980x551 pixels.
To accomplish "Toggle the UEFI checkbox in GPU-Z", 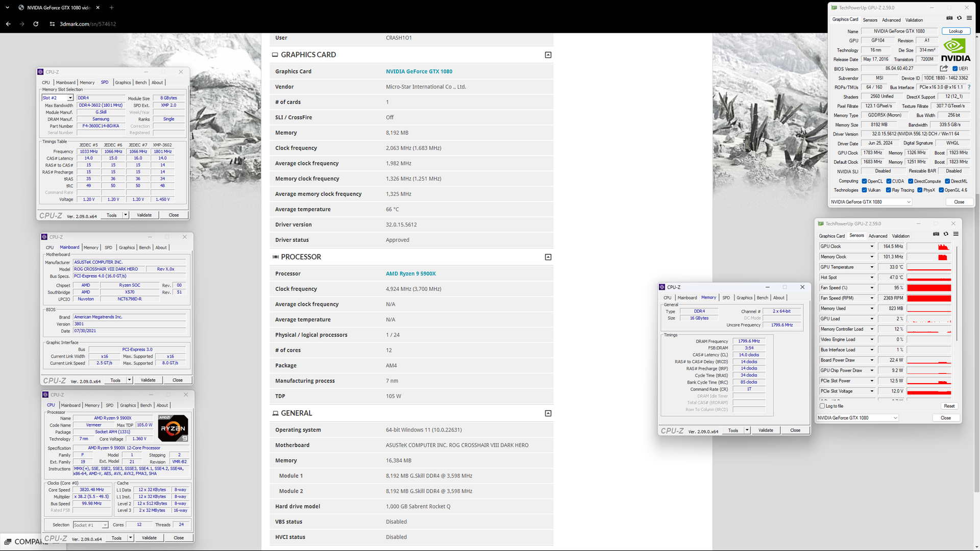I will pyautogui.click(x=955, y=68).
